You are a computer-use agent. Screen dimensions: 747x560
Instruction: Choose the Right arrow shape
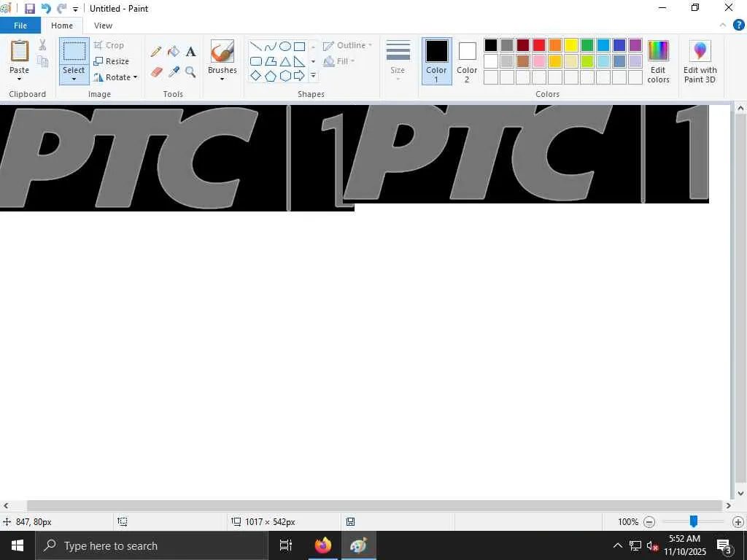point(299,76)
